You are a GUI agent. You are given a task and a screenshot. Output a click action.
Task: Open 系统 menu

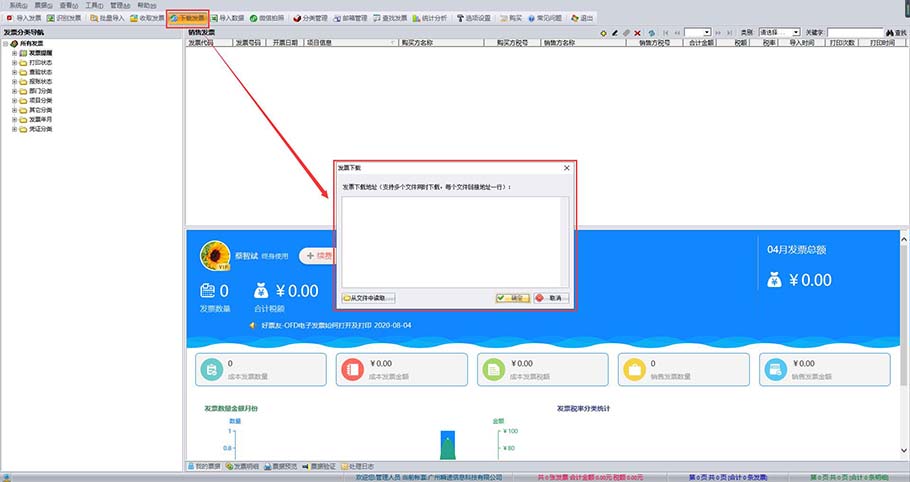18,5
